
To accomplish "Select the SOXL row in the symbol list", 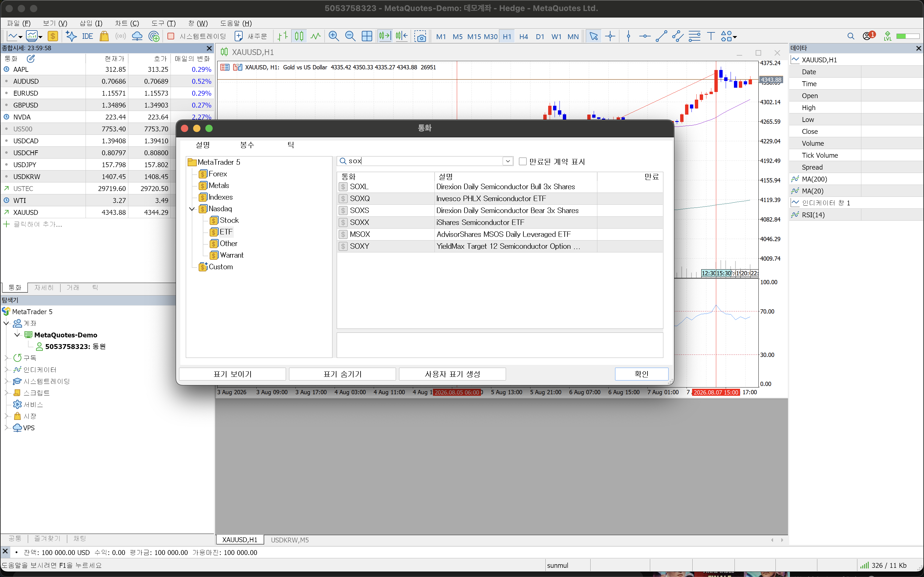I will 500,187.
